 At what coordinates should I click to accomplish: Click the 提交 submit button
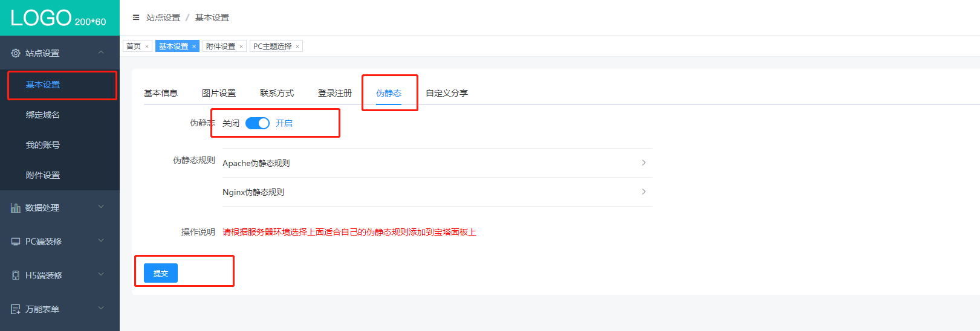point(161,273)
